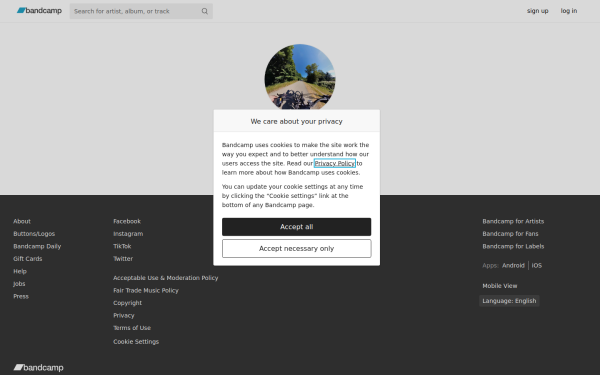The height and width of the screenshot is (375, 600).
Task: Open the Twitter link
Action: 123,259
